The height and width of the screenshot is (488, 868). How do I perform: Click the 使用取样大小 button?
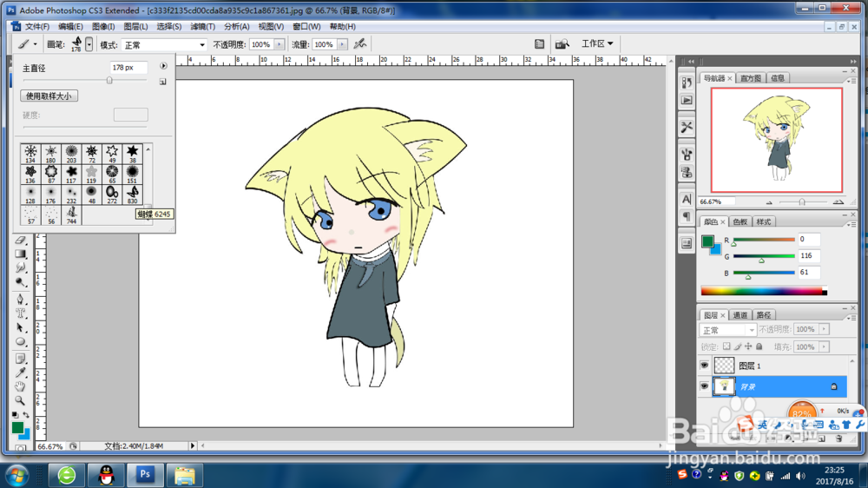pyautogui.click(x=49, y=96)
